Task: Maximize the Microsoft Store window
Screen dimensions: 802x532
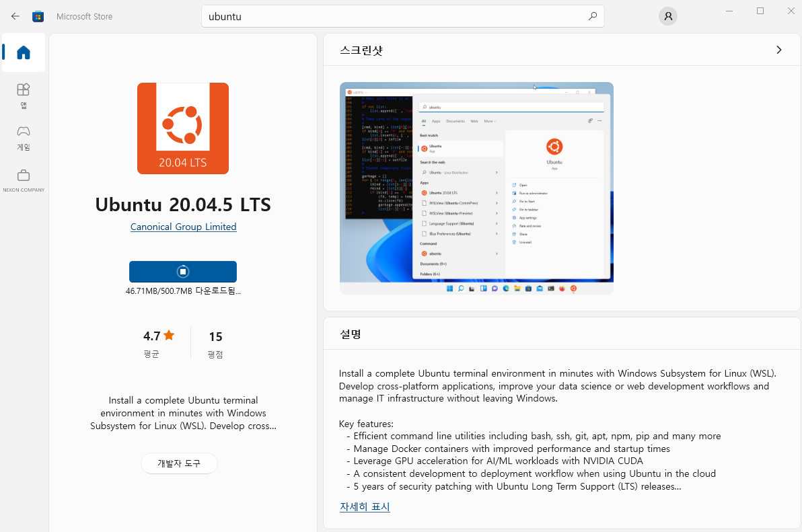Action: (760, 11)
